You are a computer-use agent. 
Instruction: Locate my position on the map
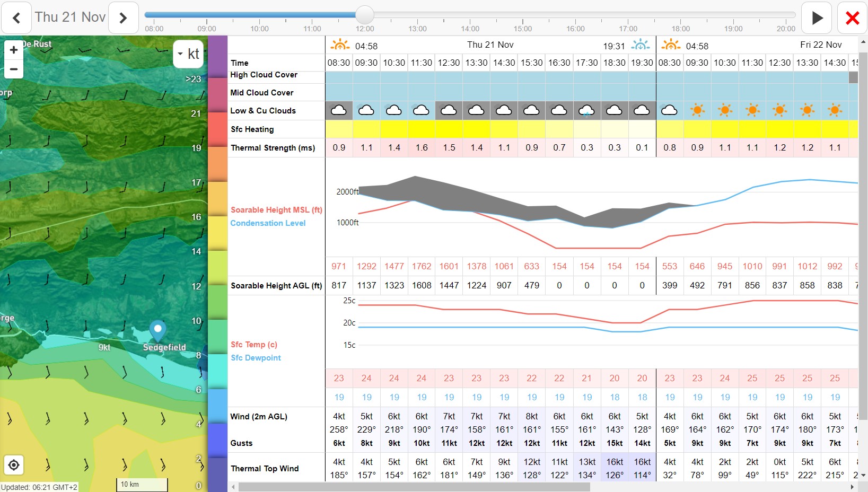[x=14, y=465]
